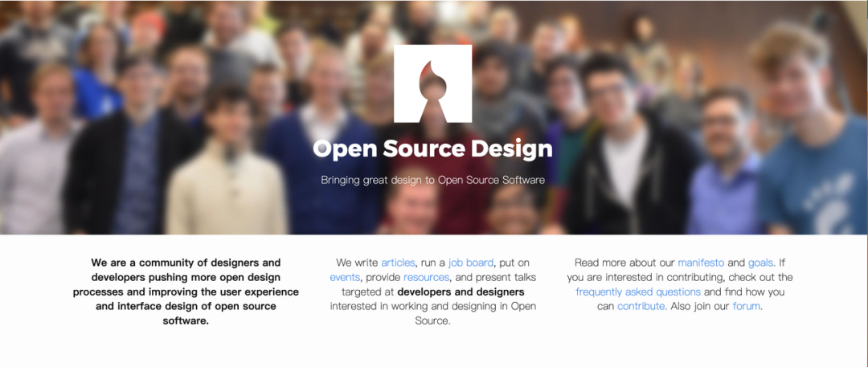The image size is (868, 367).
Task: Select the bold community description paragraph
Action: pos(186,292)
